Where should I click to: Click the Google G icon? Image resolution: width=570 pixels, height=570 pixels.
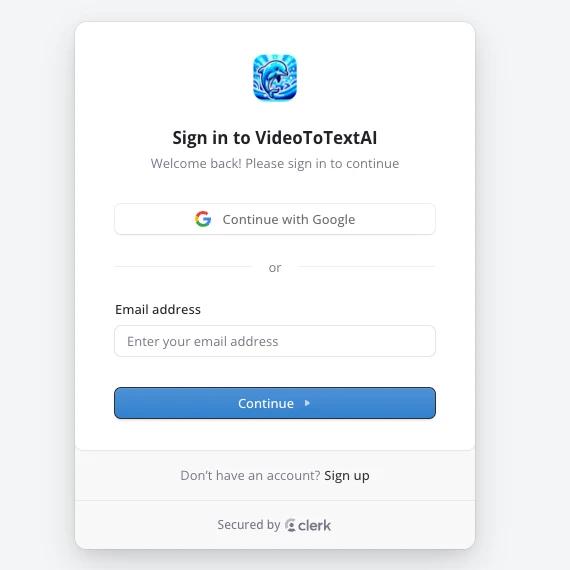[x=203, y=219]
